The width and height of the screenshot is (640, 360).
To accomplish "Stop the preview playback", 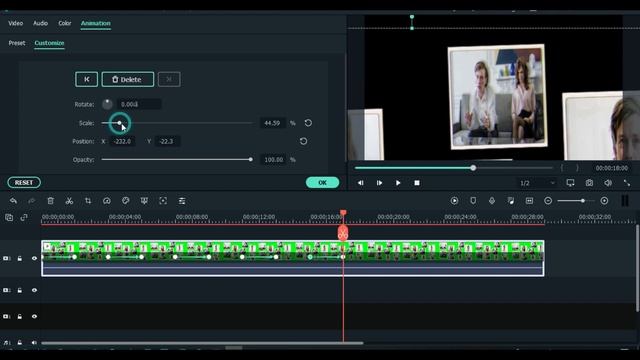I will (417, 183).
